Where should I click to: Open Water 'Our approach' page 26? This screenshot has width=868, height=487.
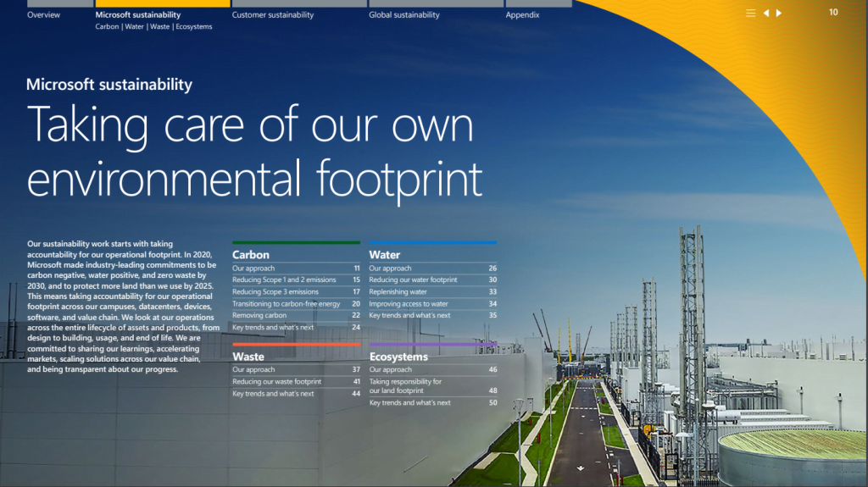click(x=433, y=268)
